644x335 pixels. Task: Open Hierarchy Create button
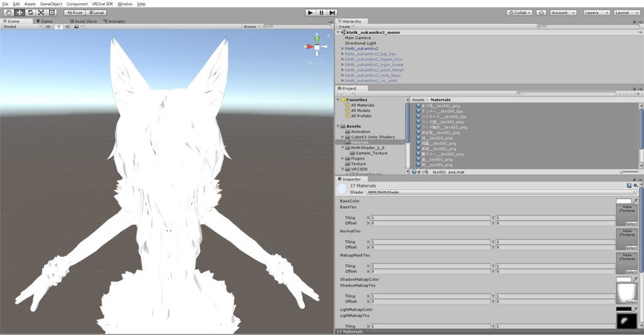[x=346, y=26]
